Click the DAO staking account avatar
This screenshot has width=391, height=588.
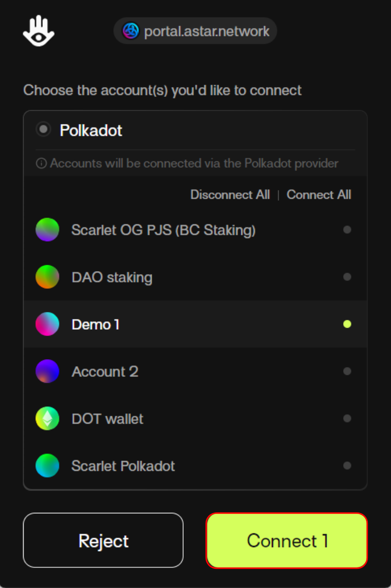pyautogui.click(x=47, y=277)
